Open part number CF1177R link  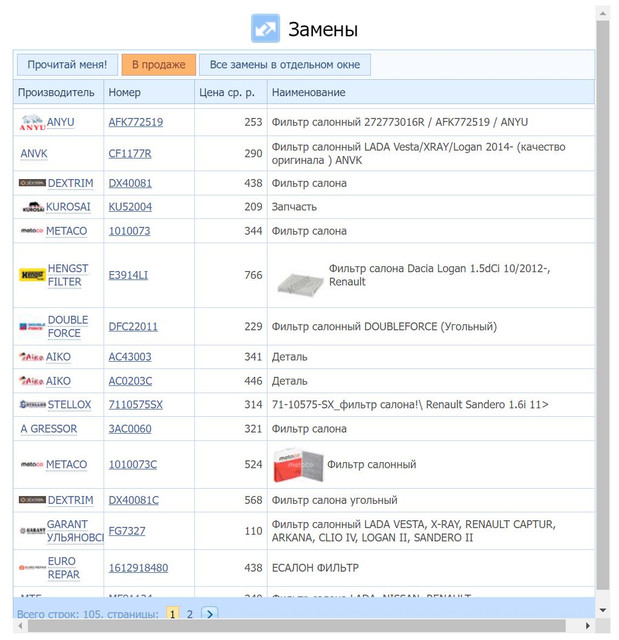(x=130, y=153)
